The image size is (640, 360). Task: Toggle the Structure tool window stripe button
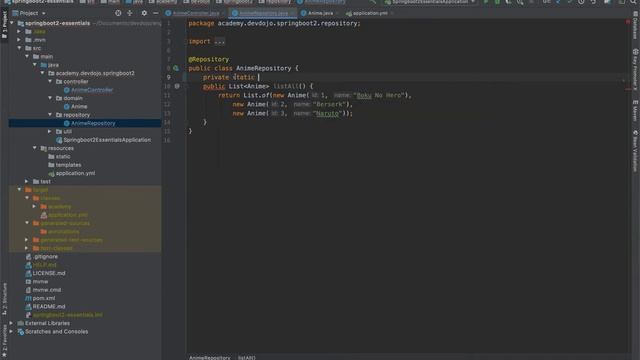click(4, 299)
